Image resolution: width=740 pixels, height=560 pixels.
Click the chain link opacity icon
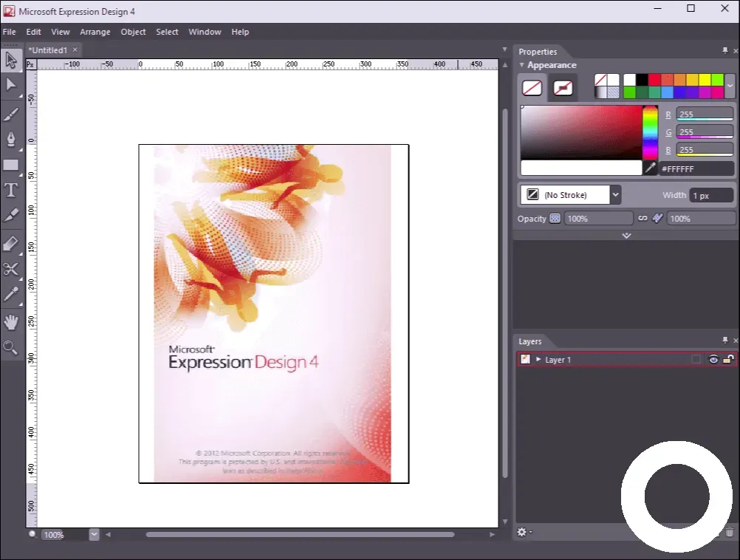tap(643, 218)
